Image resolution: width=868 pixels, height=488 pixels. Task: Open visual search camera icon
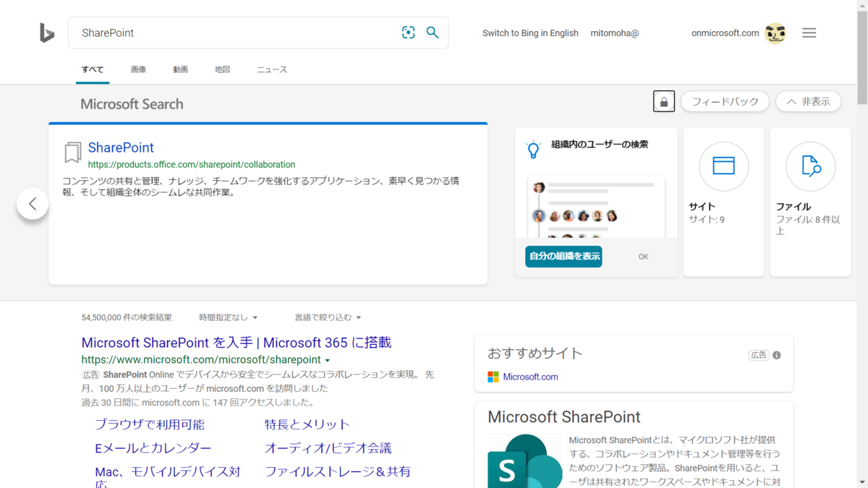coord(409,33)
